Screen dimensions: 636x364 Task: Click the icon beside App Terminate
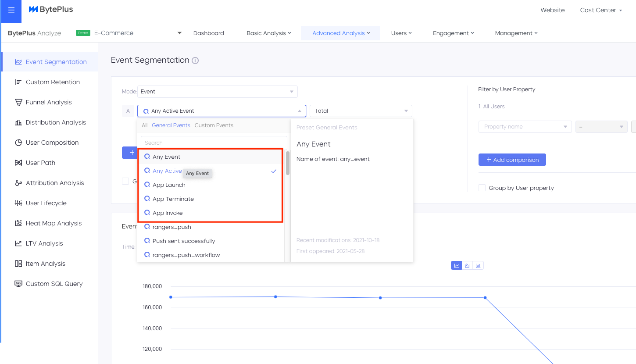click(147, 199)
